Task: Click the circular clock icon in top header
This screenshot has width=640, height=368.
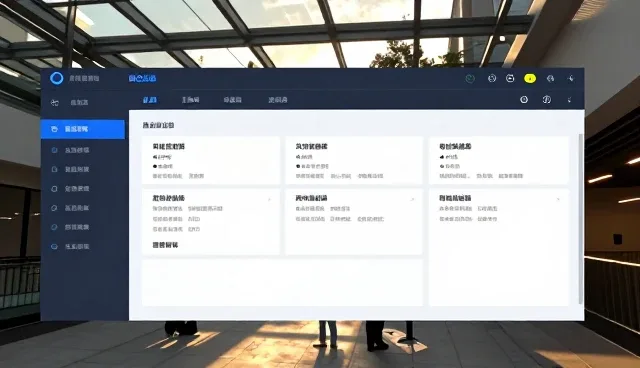Action: (x=492, y=78)
